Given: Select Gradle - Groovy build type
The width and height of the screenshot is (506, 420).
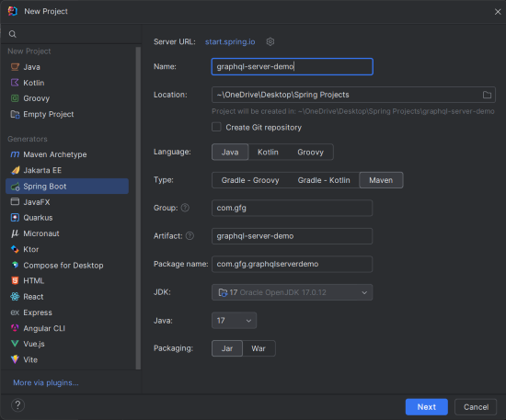Looking at the screenshot, I should click(x=250, y=180).
